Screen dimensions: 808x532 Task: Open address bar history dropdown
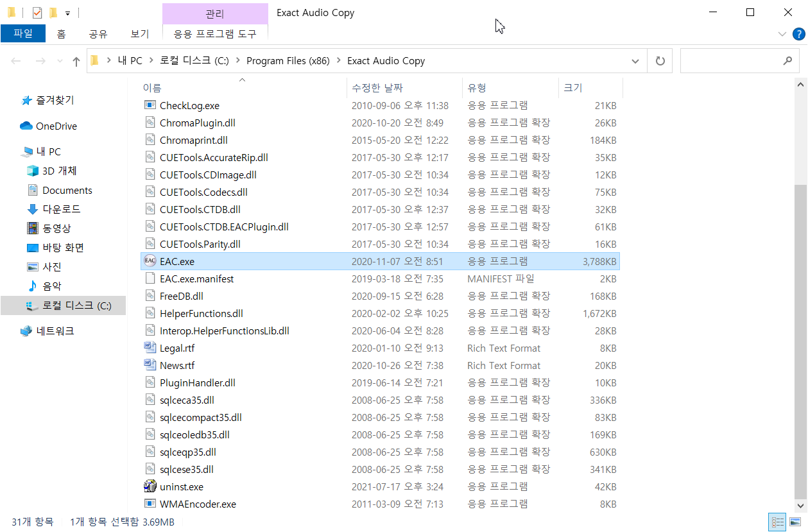(x=635, y=61)
